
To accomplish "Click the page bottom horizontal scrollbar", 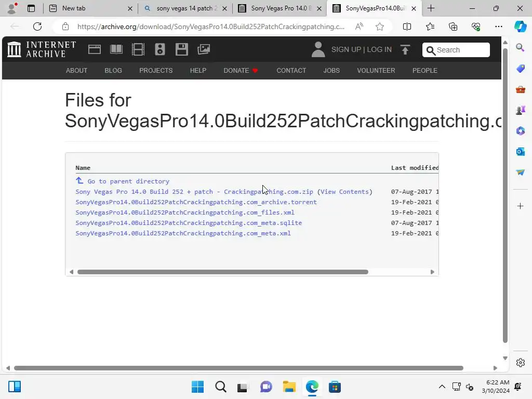I will coord(238,368).
